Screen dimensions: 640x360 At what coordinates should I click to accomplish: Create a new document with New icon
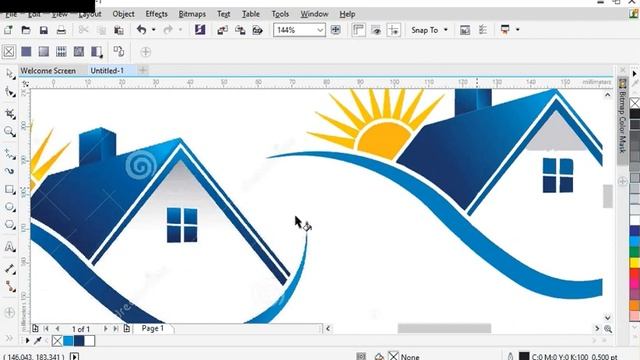[x=8, y=30]
